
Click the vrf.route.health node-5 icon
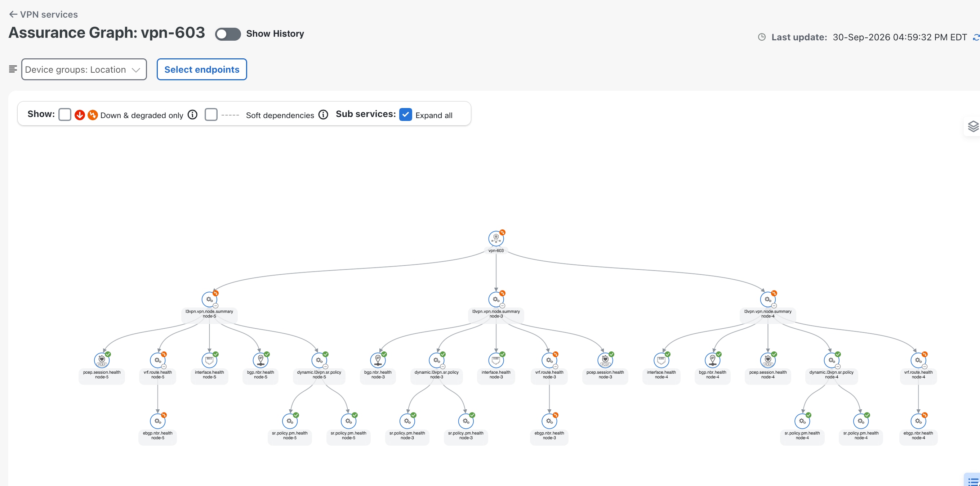(x=157, y=360)
